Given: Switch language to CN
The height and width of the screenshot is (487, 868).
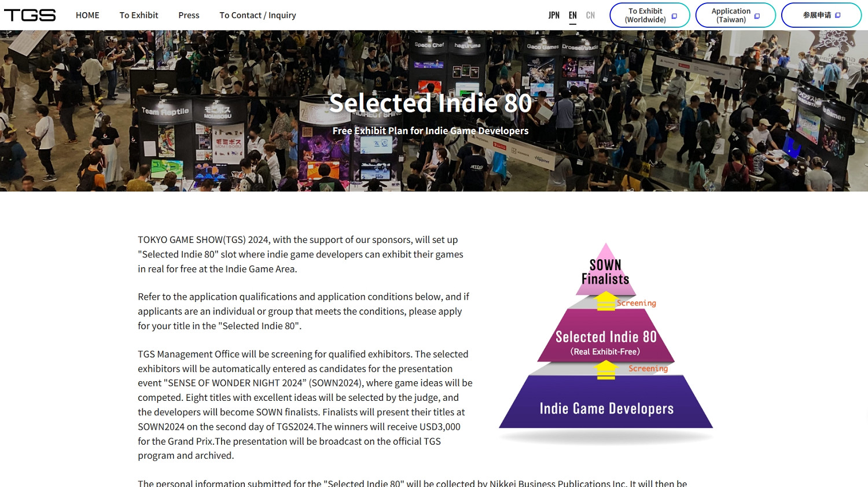Looking at the screenshot, I should (x=590, y=15).
